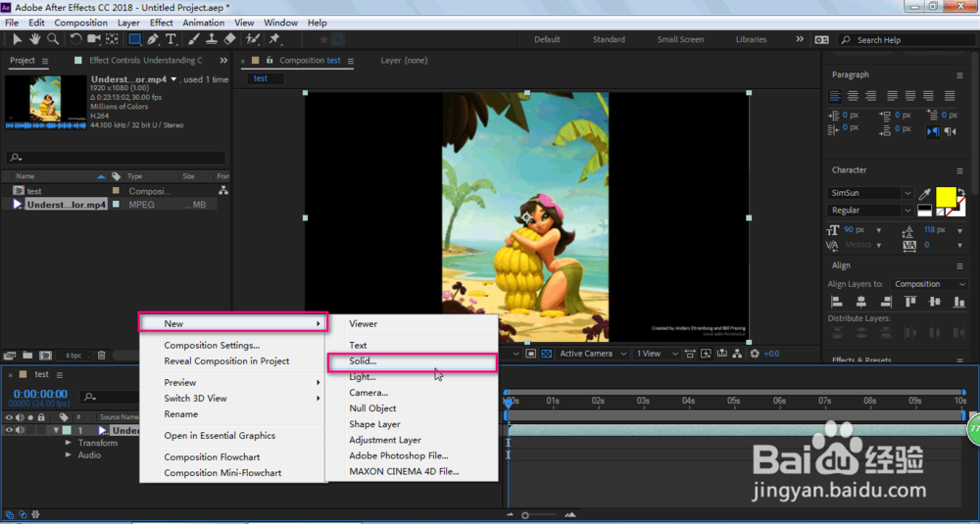The width and height of the screenshot is (980, 524).
Task: Select the Zoom magnifier tool
Action: tap(53, 39)
